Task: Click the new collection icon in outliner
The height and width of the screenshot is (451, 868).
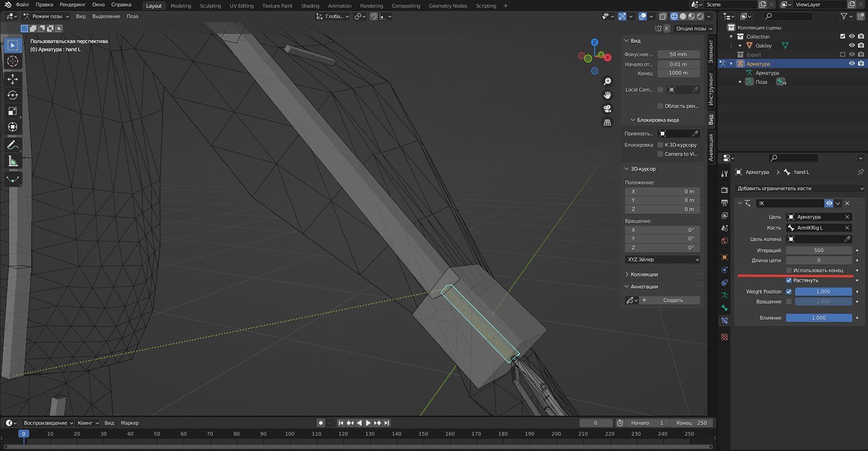Action: pos(860,16)
